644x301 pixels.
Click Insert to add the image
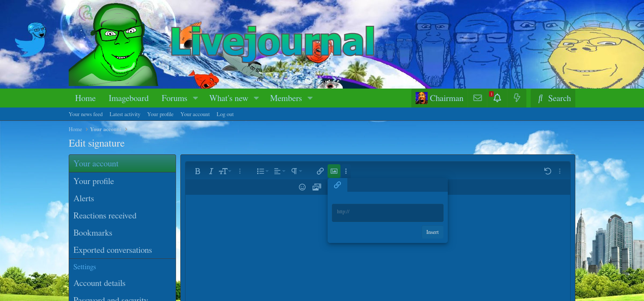[x=432, y=232]
